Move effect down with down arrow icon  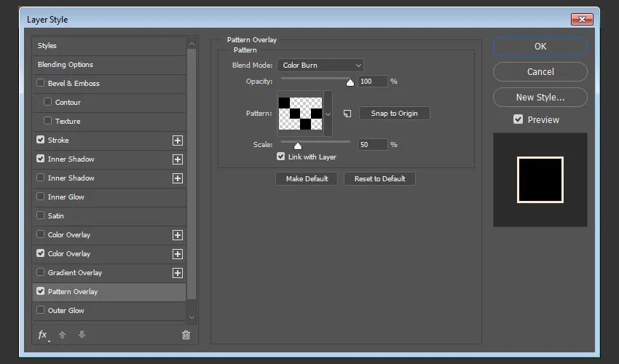point(82,335)
